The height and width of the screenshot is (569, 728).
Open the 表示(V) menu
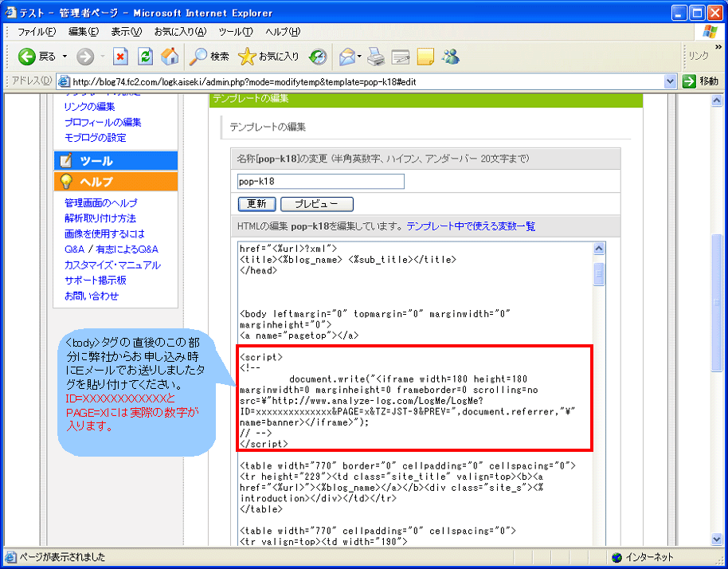[x=127, y=32]
